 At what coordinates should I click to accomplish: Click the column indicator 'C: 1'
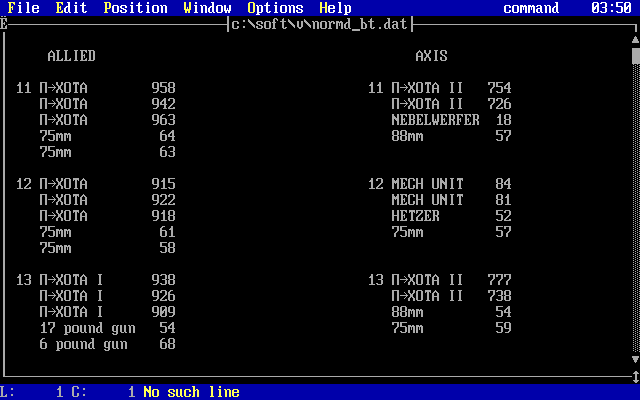pyautogui.click(x=103, y=392)
